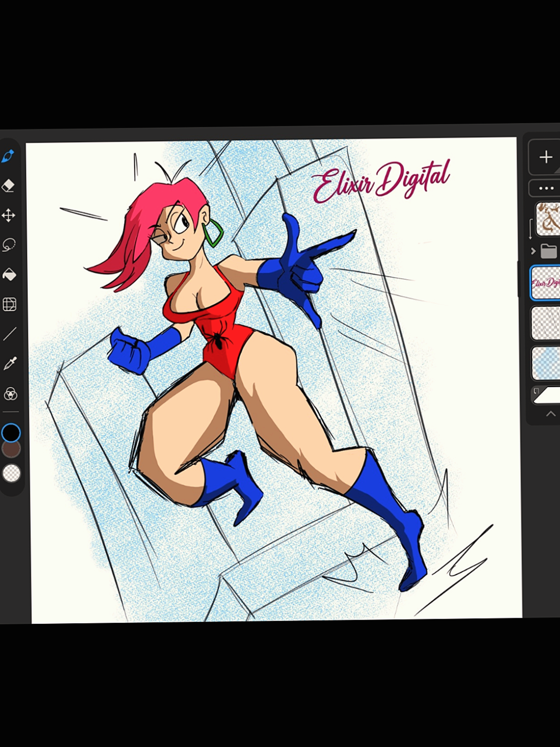The image size is (560, 747).
Task: Open the color blend circles tool
Action: pos(10,394)
